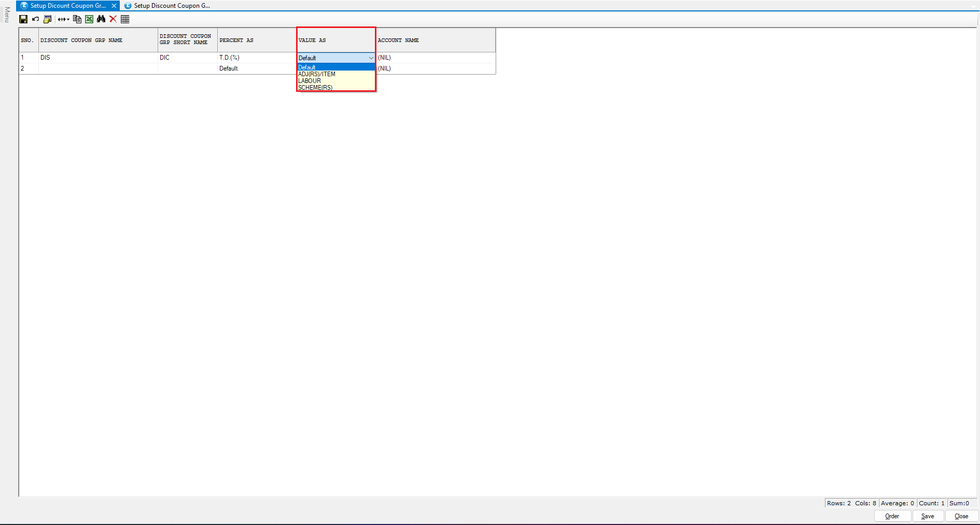Screen dimensions: 980x525
Task: Click the copy pages icon
Action: 77,19
